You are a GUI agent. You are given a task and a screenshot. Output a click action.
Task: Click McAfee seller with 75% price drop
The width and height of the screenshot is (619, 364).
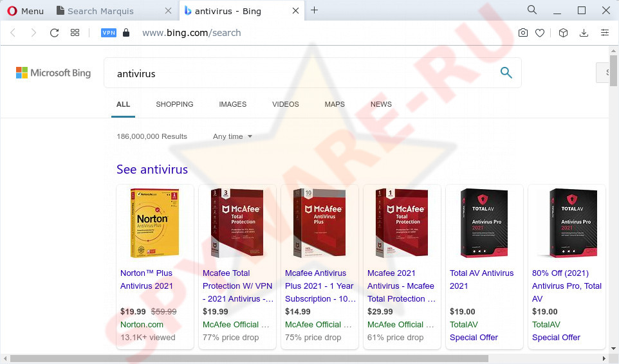point(318,325)
